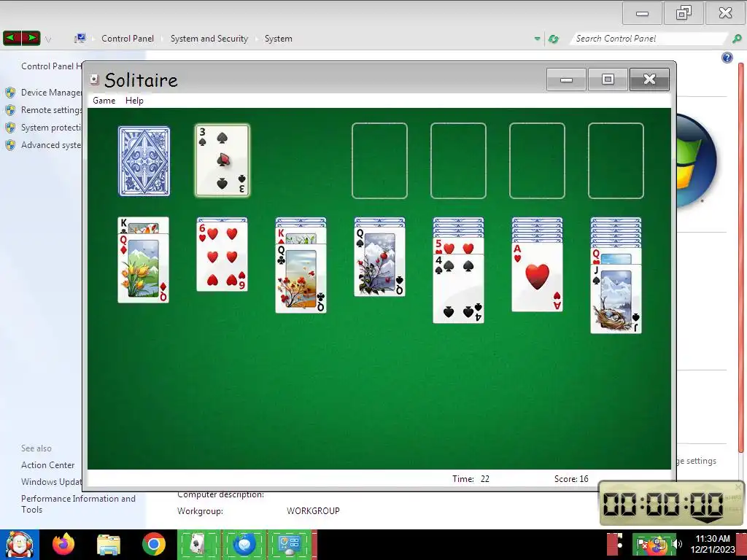Click the Start button with Santa icon
This screenshot has height=560, width=747.
tap(19, 545)
